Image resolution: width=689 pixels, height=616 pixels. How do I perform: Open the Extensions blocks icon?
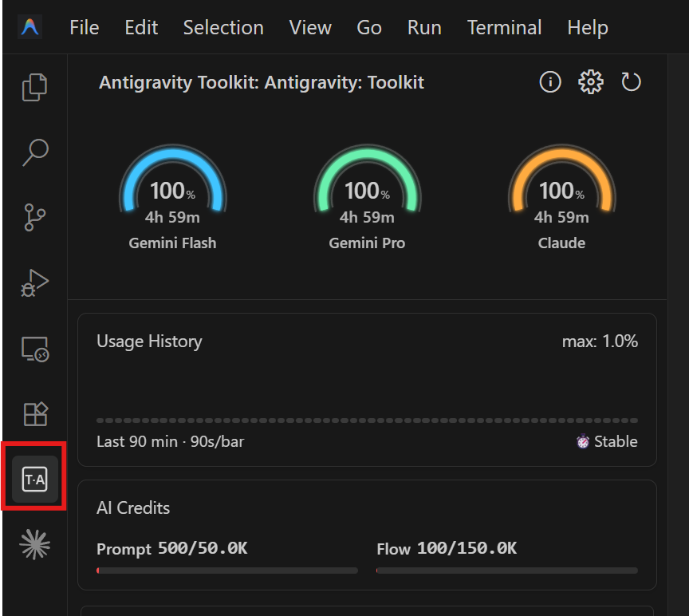coord(35,414)
